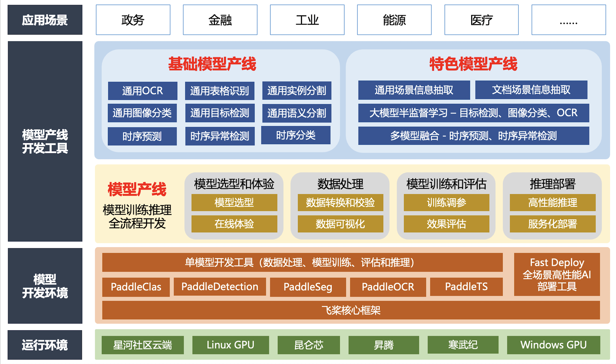This screenshot has height=364, width=616.
Task: Select the Linux GPU block
Action: [x=230, y=345]
